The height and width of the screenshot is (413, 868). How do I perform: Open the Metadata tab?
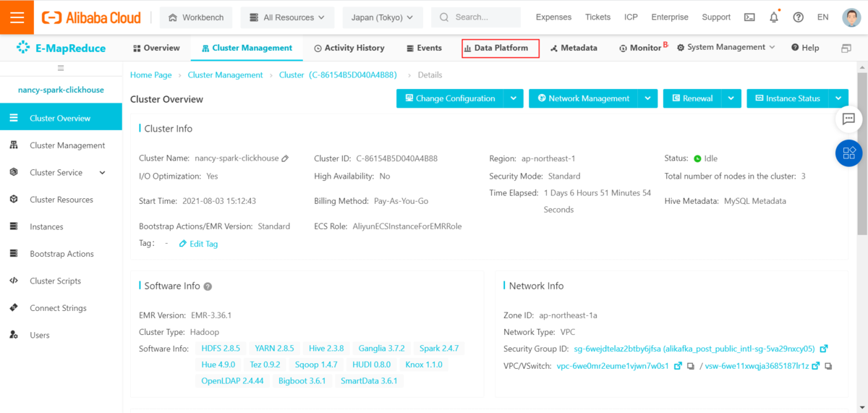click(x=574, y=48)
